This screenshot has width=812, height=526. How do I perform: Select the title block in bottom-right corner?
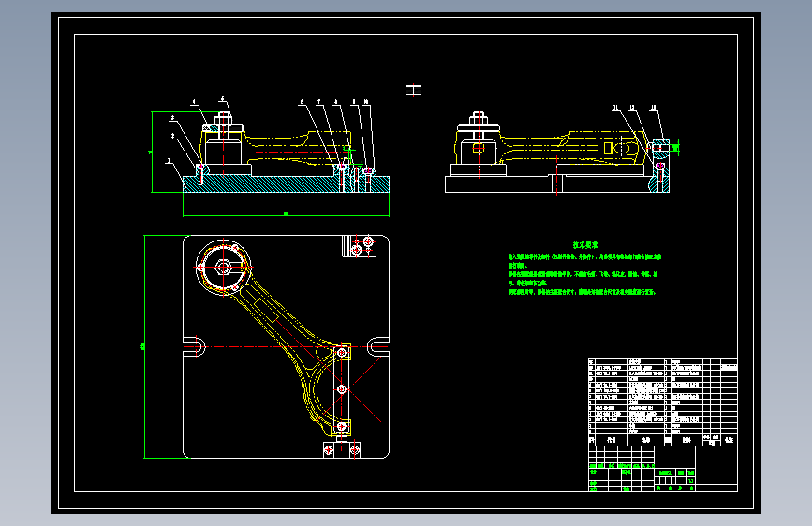tap(663, 469)
